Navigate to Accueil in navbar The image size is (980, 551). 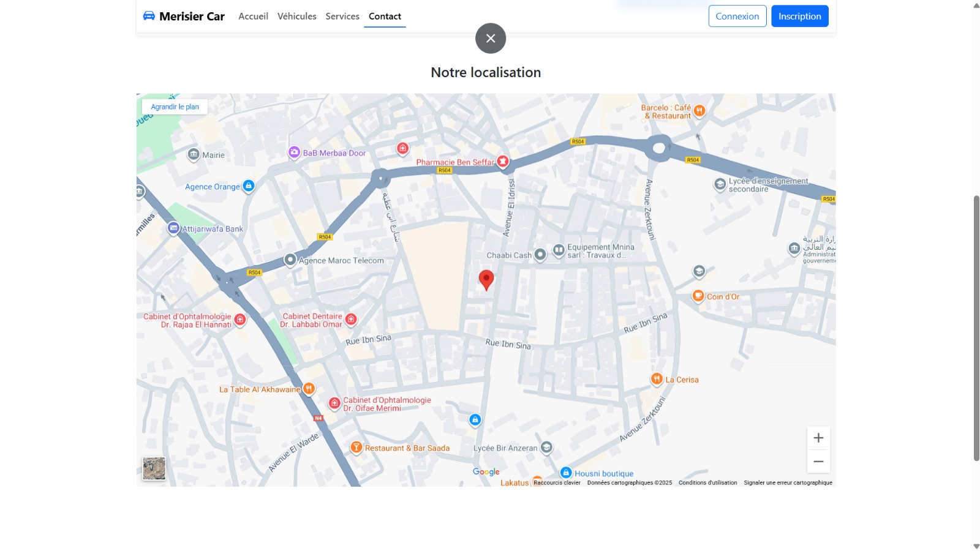(253, 17)
